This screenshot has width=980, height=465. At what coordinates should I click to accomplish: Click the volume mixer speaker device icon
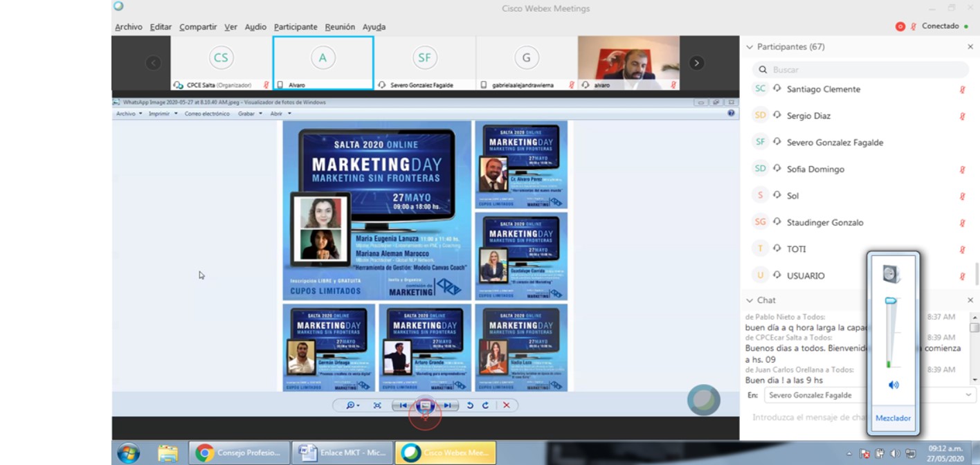pyautogui.click(x=891, y=275)
